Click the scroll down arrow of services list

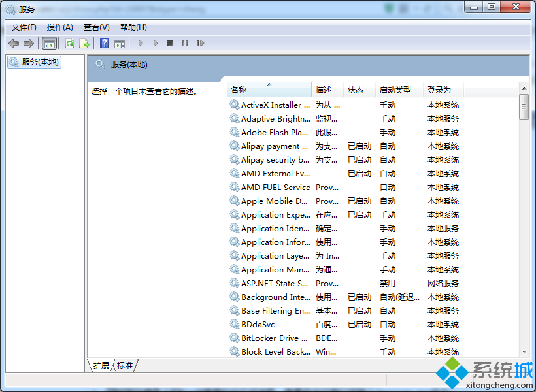point(524,352)
